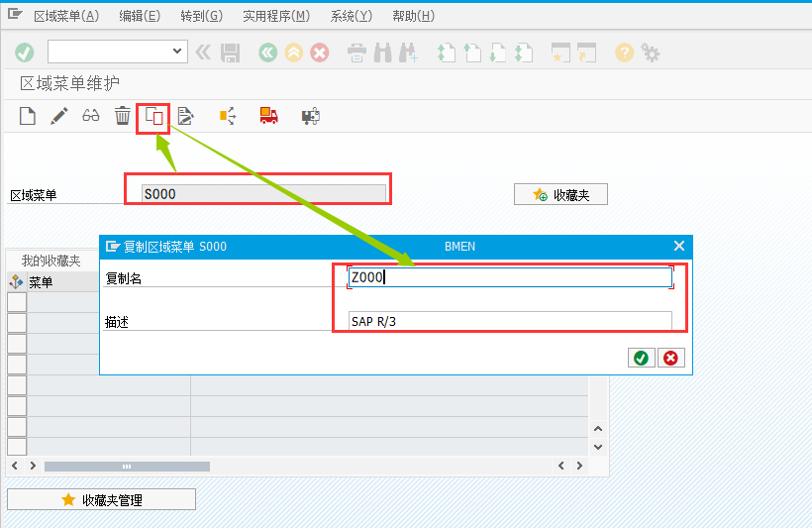The image size is (812, 528).
Task: Open the transaction command field dropdown
Action: [x=177, y=51]
